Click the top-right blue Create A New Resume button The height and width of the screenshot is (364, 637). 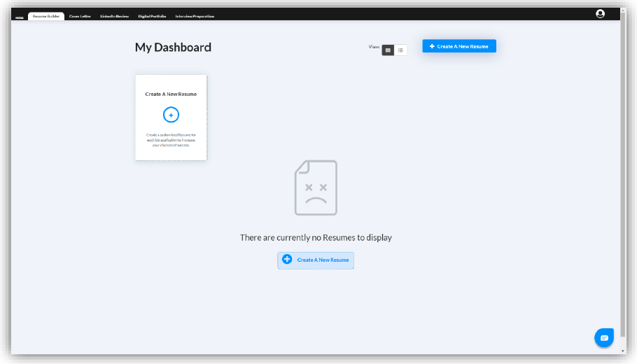click(459, 46)
